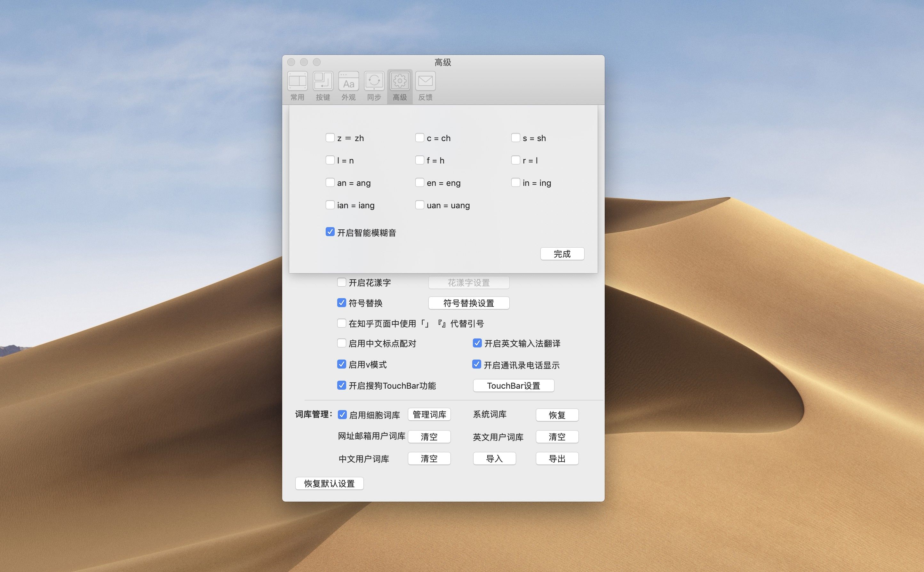
Task: Open the 按键 key settings icon
Action: pyautogui.click(x=323, y=81)
